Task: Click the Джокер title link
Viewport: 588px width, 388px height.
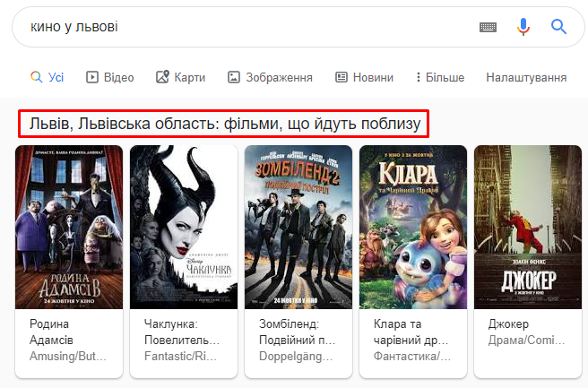Action: 508,323
